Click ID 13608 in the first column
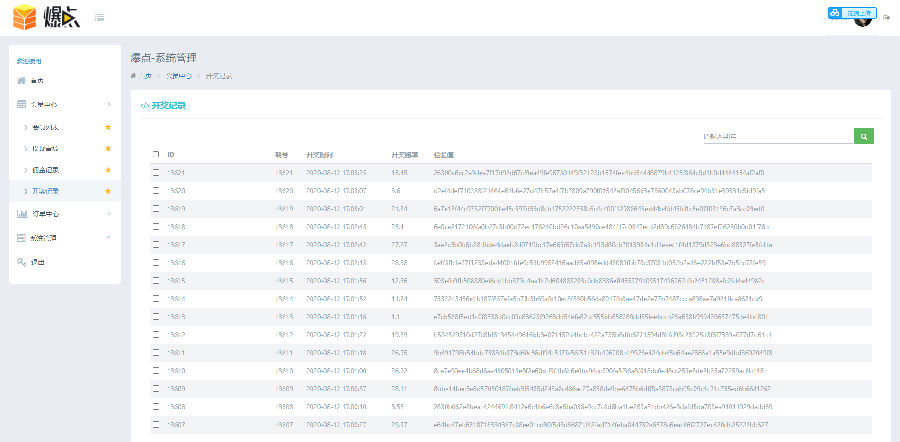The height and width of the screenshot is (442, 900). [176, 407]
